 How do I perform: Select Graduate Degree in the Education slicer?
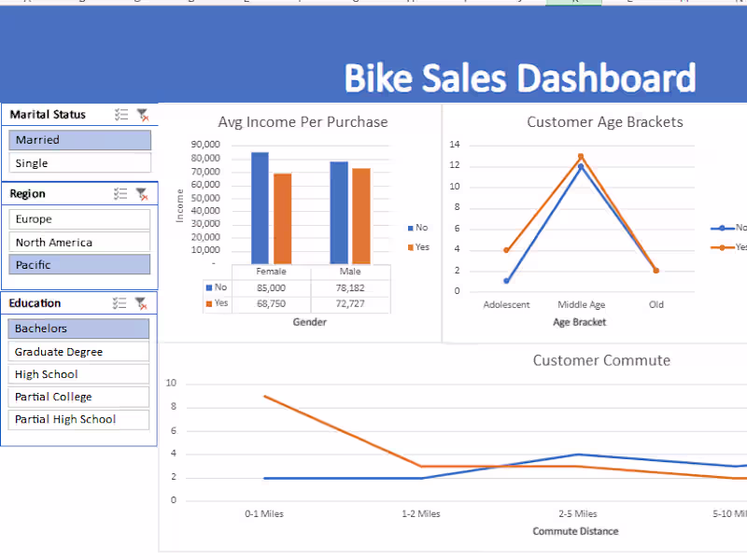click(x=78, y=351)
